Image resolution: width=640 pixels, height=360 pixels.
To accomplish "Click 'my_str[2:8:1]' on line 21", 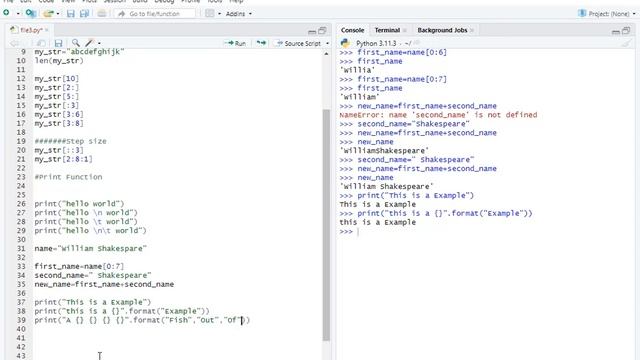I will 63,159.
